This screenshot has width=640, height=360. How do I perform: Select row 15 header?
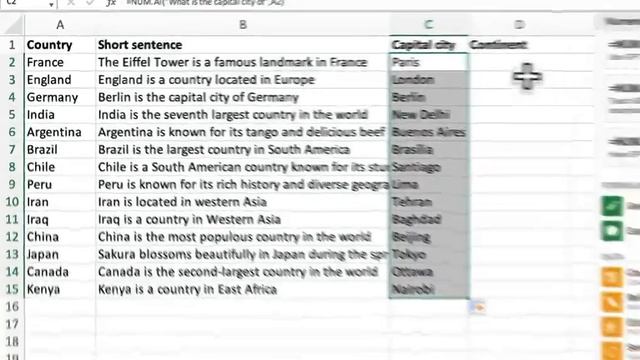tap(12, 289)
